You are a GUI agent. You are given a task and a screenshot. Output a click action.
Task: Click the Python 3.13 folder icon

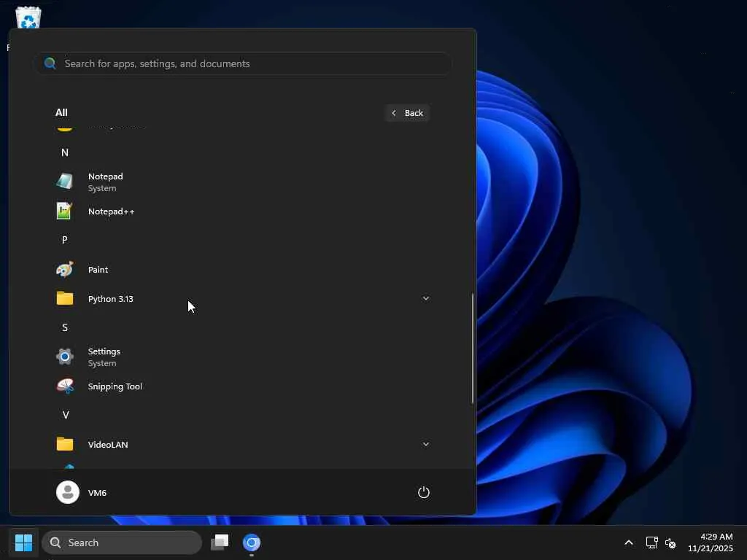click(64, 298)
